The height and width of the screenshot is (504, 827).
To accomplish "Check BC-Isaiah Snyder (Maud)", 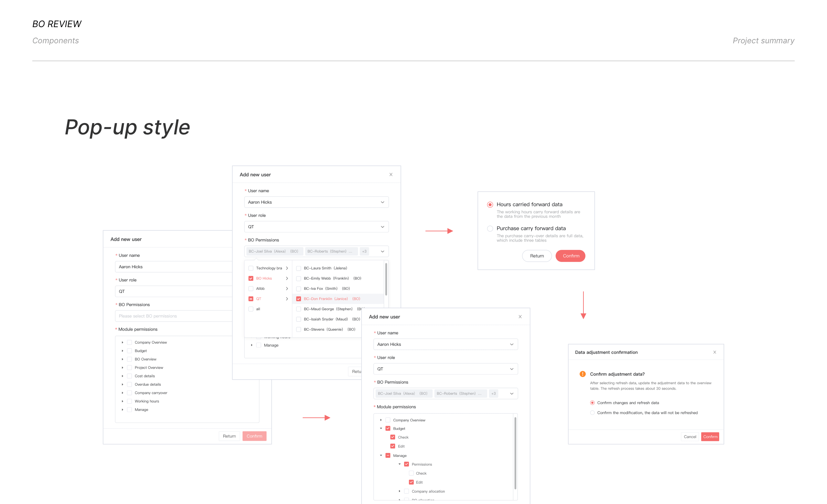I will (x=298, y=319).
